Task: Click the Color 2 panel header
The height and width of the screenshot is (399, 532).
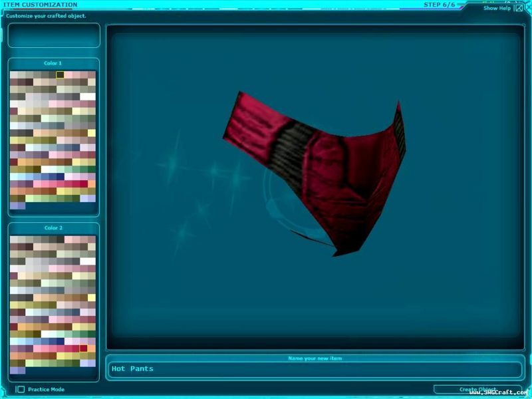Action: [53, 227]
